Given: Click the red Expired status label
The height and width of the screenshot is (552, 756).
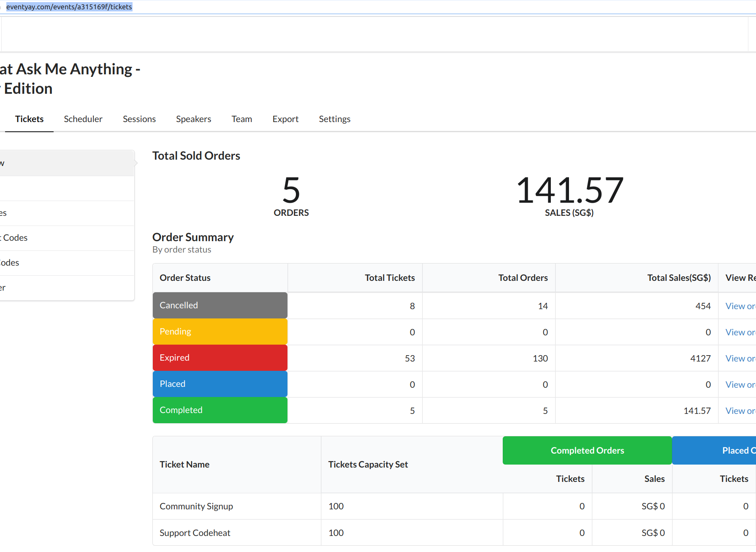Looking at the screenshot, I should tap(220, 358).
